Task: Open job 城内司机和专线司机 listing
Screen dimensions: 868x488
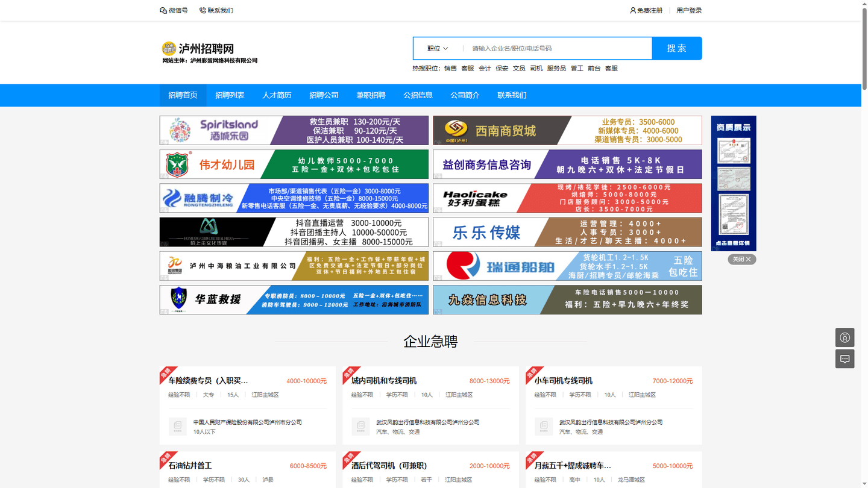Action: (x=384, y=381)
